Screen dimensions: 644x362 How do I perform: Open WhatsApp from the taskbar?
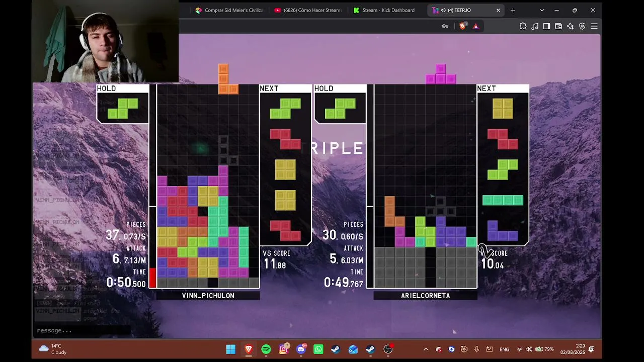point(318,349)
